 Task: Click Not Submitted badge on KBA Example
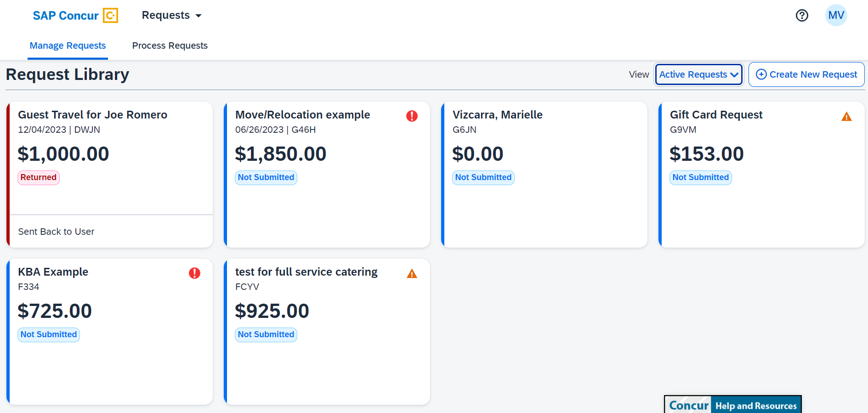click(x=49, y=335)
